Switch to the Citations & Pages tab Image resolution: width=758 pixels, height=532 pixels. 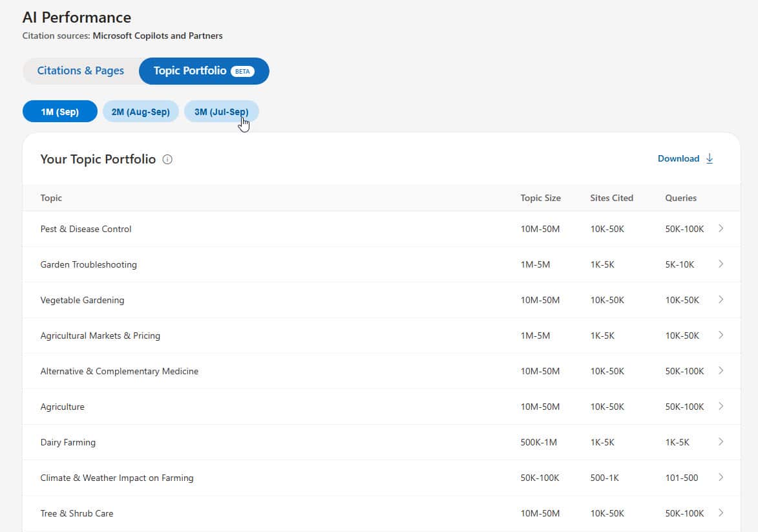[x=81, y=70]
